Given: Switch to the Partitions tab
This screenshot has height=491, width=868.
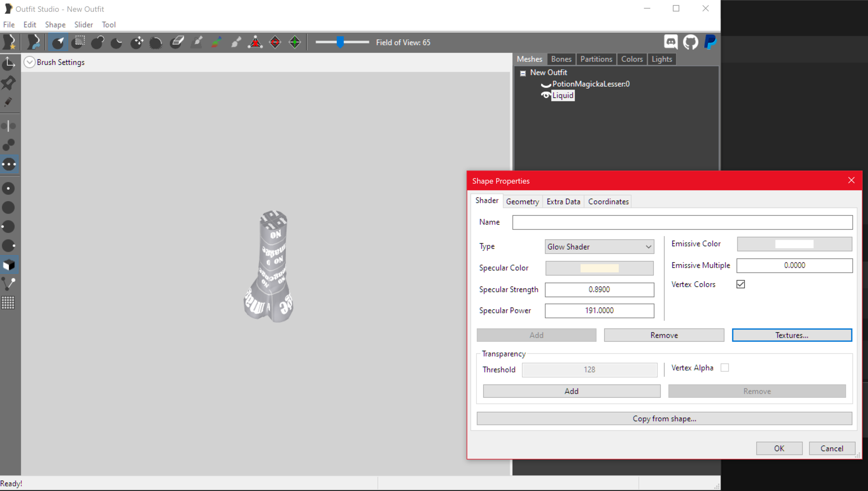Looking at the screenshot, I should tap(596, 59).
